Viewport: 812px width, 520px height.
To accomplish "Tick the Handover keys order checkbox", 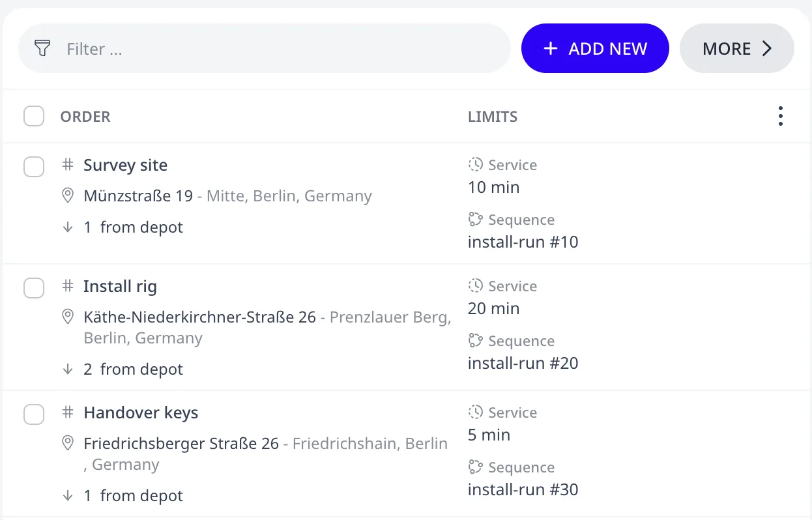I will (34, 414).
